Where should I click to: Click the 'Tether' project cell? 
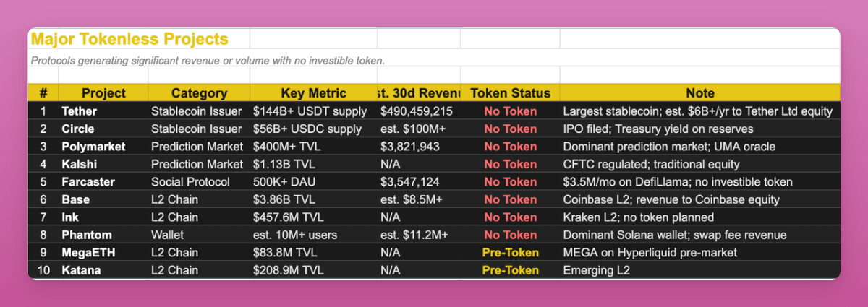(x=103, y=111)
